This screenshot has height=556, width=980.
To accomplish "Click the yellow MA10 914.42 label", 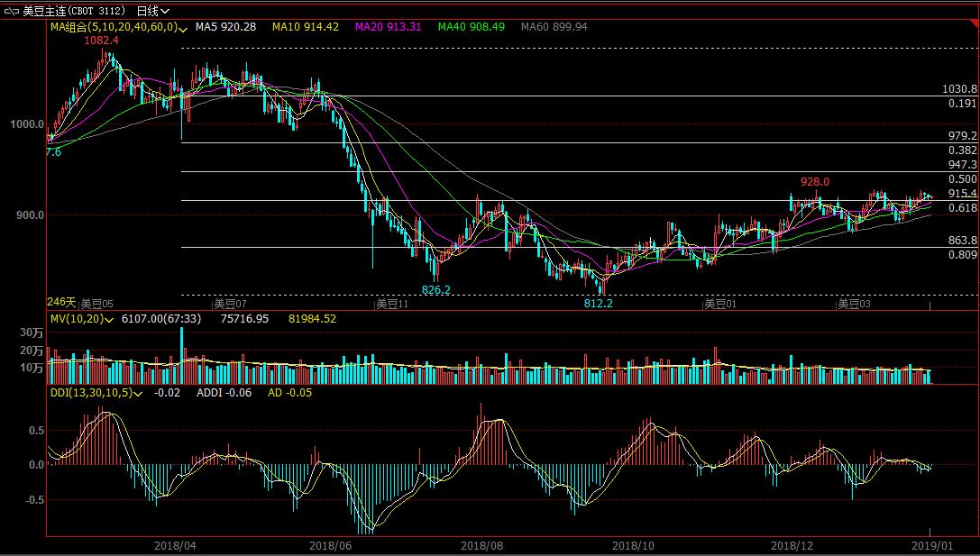I will click(307, 27).
